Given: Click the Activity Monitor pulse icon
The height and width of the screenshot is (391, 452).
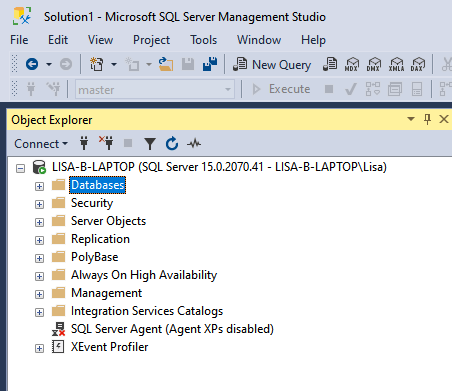Looking at the screenshot, I should pyautogui.click(x=194, y=144).
